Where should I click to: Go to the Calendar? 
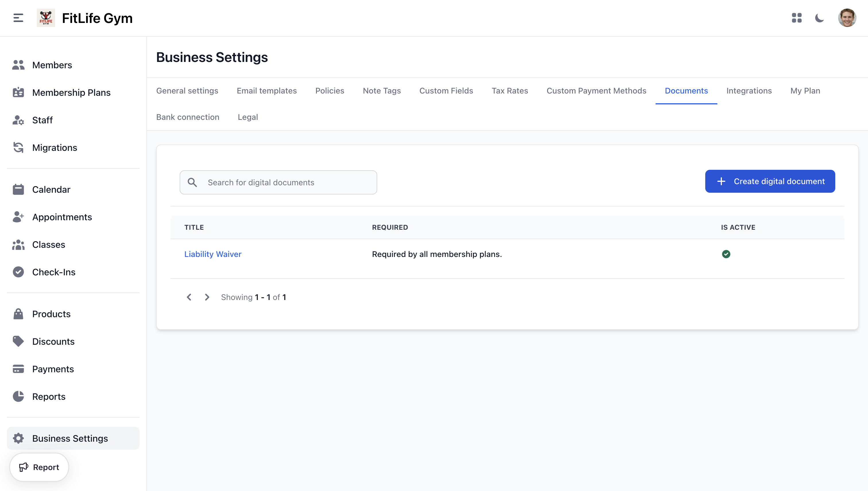click(51, 189)
